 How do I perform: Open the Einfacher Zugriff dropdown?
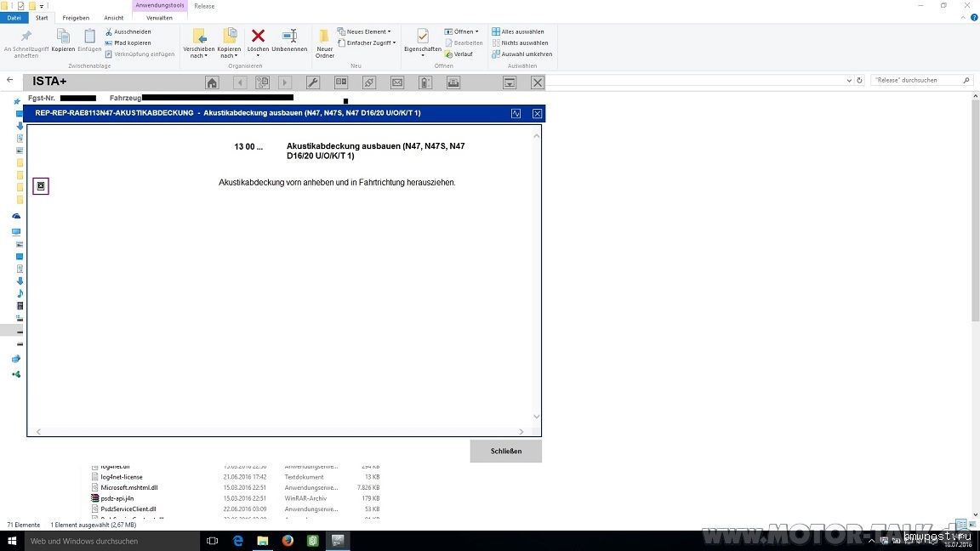click(367, 43)
